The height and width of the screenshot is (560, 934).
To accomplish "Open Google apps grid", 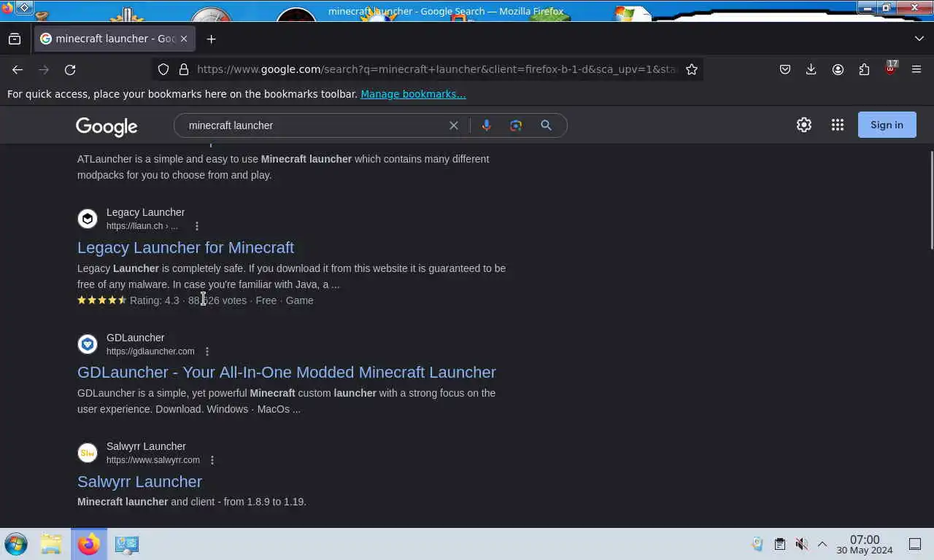I will coord(838,125).
